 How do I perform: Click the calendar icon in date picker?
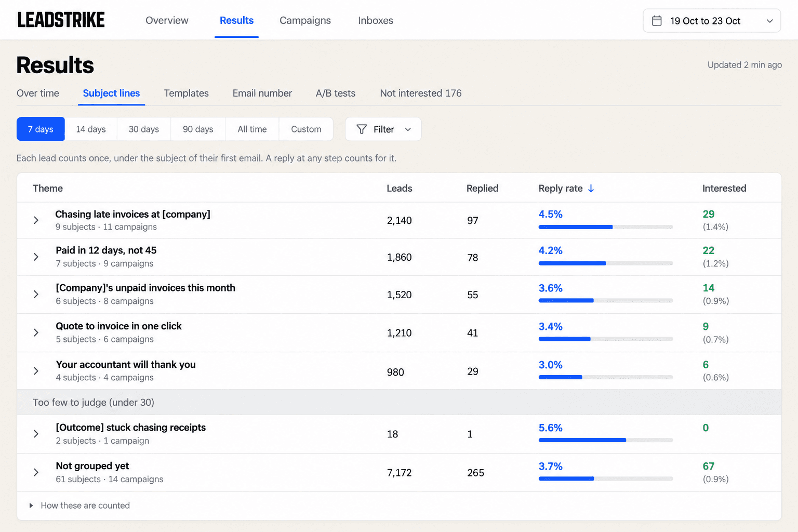pos(657,21)
